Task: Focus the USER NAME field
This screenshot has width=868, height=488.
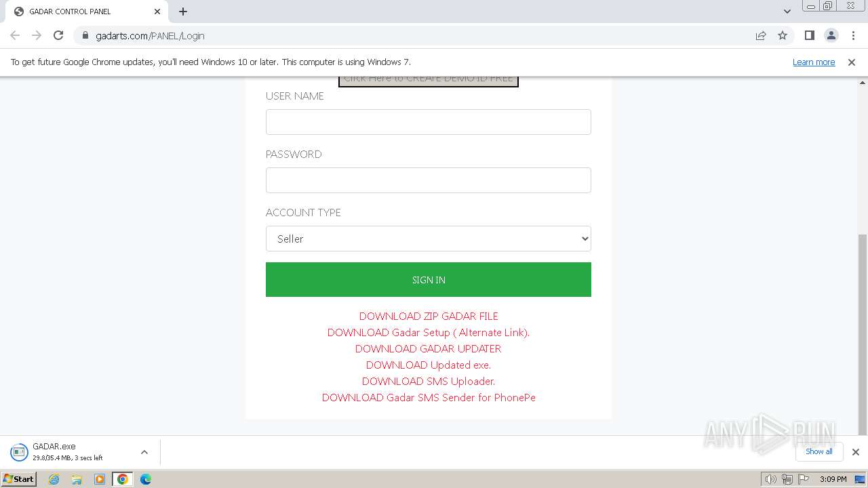Action: point(429,122)
